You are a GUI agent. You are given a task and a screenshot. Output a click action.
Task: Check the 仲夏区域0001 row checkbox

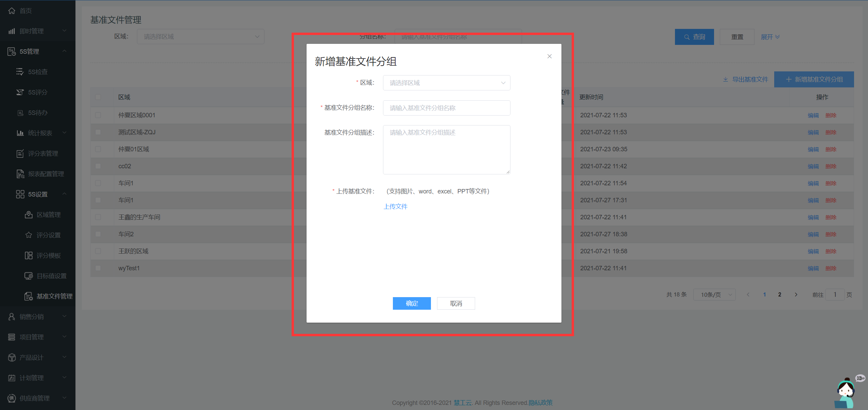[x=98, y=115]
